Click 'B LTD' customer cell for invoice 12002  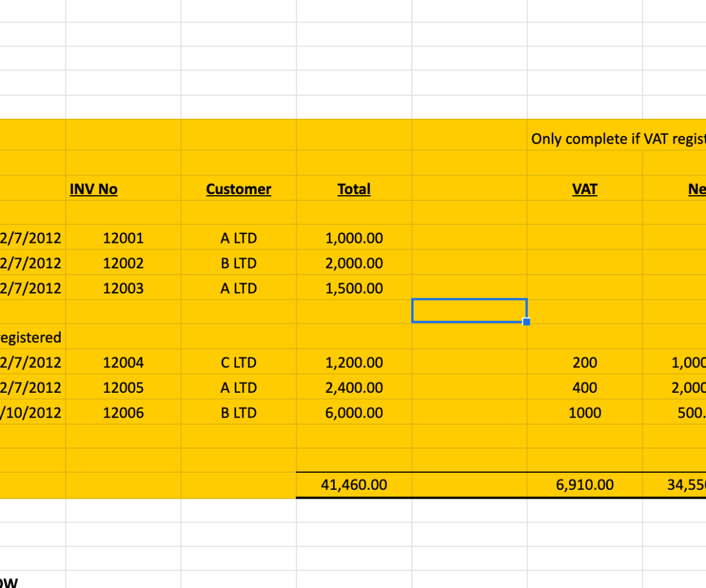click(x=238, y=263)
